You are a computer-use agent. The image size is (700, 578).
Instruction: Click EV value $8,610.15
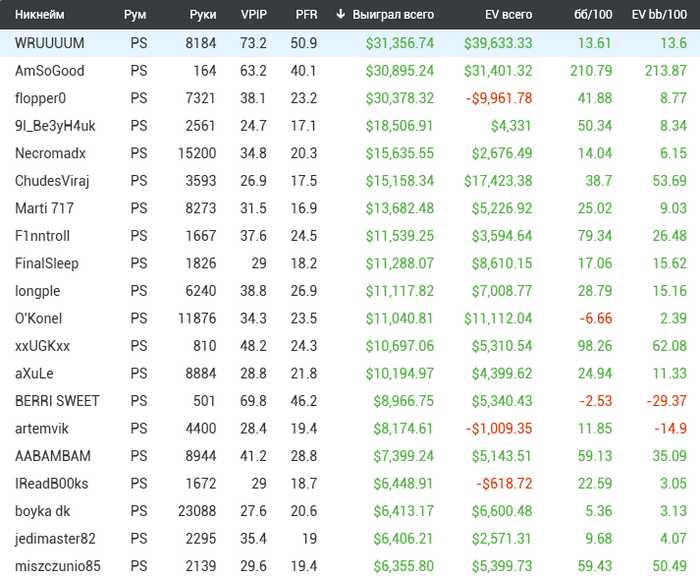[502, 263]
